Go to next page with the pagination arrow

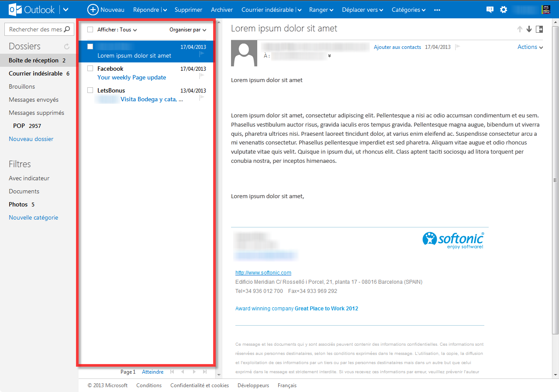click(x=194, y=371)
